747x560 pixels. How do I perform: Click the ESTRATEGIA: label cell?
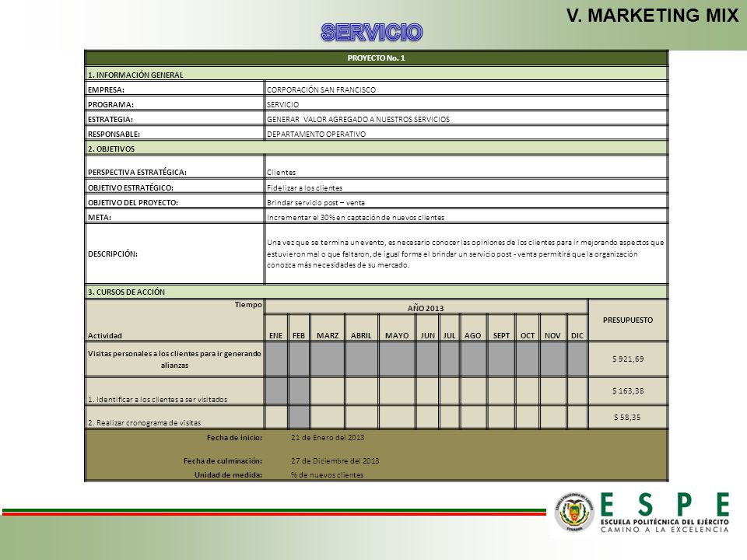coord(174,118)
